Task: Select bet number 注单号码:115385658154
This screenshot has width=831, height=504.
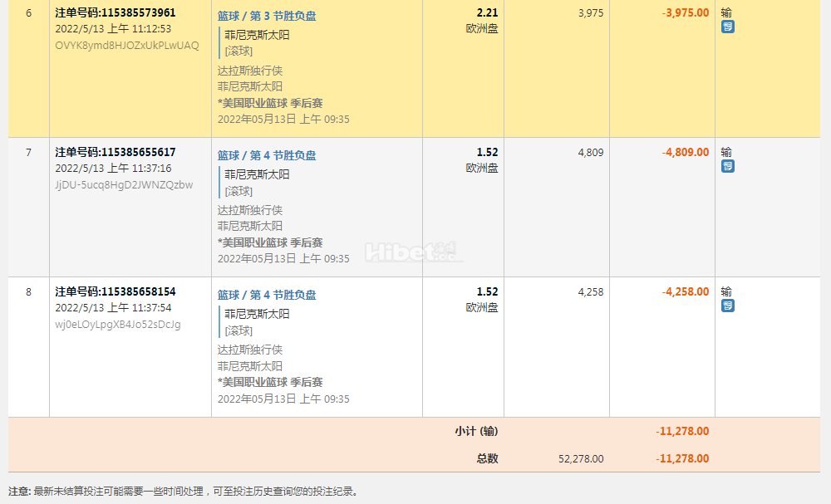Action: [116, 292]
